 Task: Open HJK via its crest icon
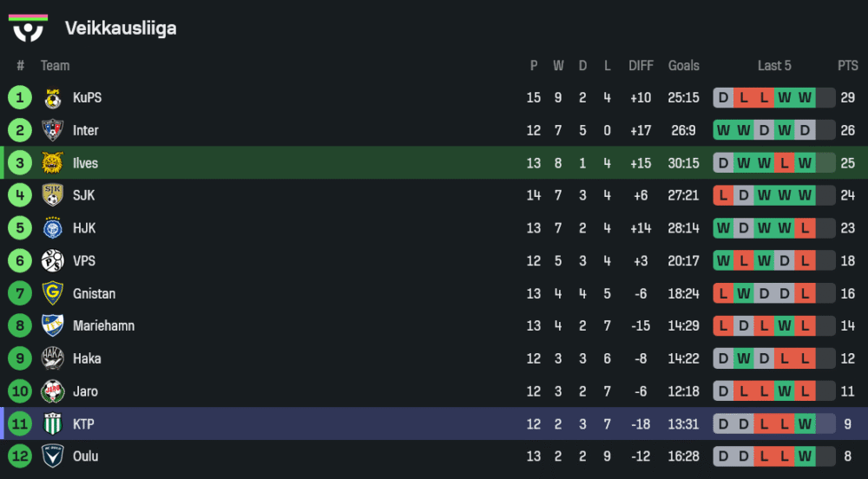click(x=53, y=228)
